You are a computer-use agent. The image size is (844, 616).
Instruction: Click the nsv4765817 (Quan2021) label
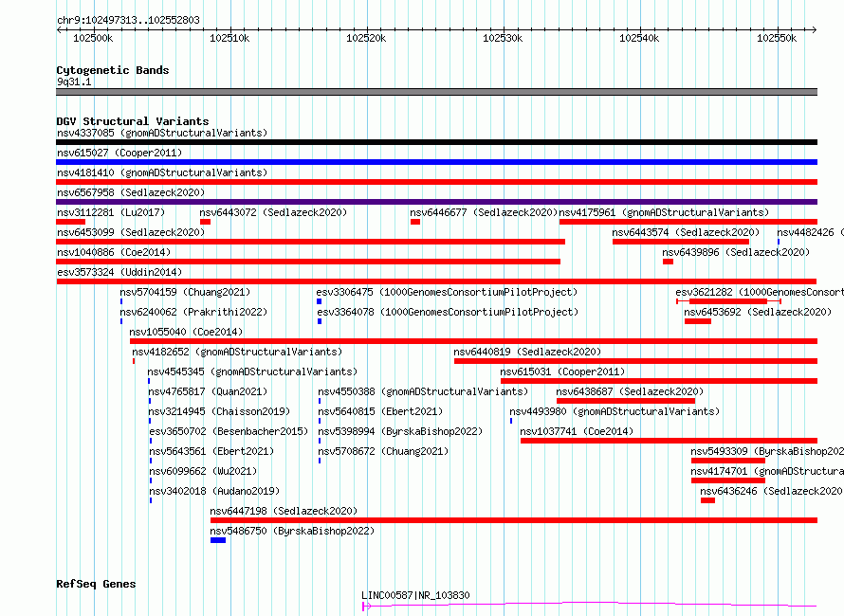(x=208, y=391)
